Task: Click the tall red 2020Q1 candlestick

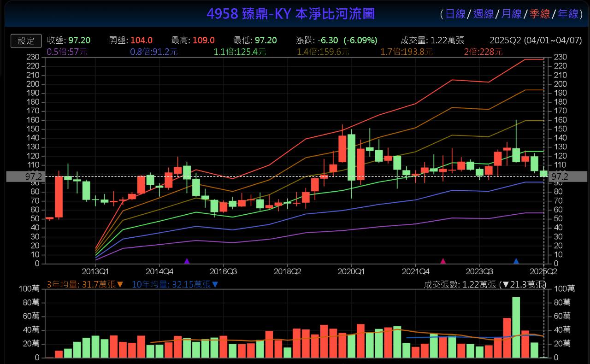Action: click(342, 148)
